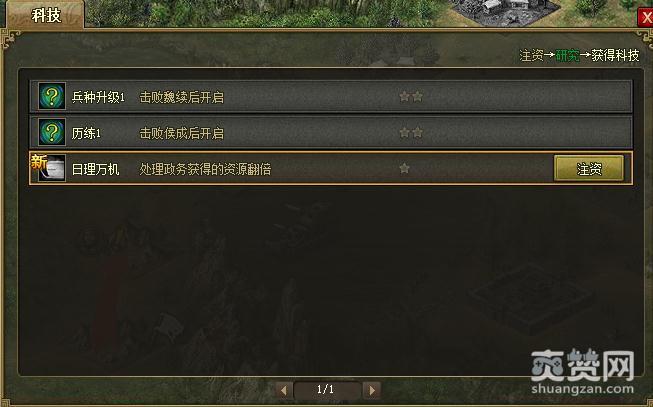Viewport: 653px width, 407px height.
Task: Click the 历练1 question mark icon
Action: click(x=52, y=132)
